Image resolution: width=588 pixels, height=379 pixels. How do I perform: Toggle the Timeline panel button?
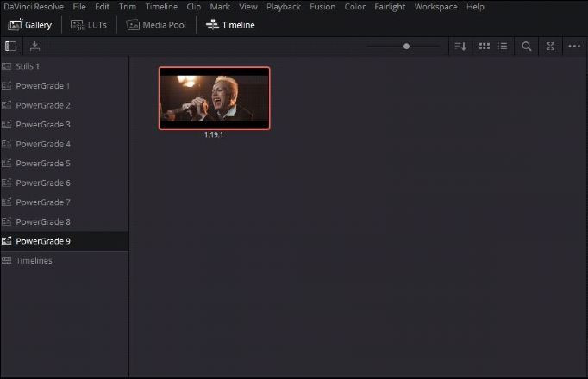(x=230, y=25)
